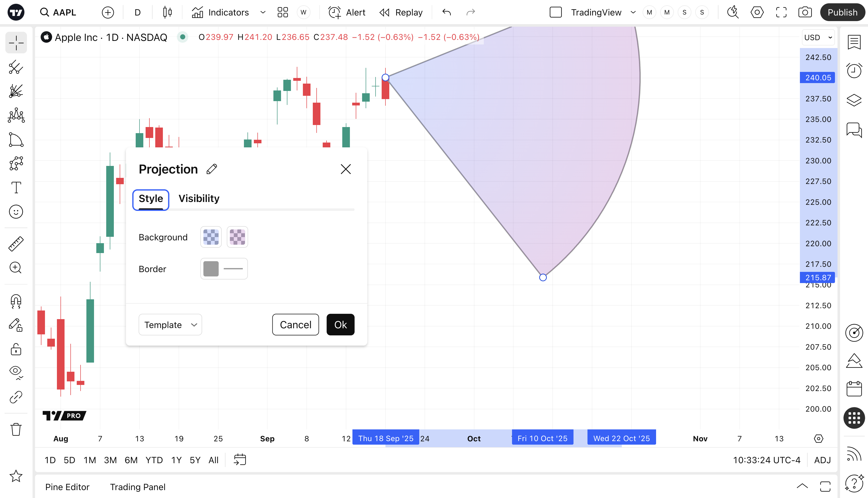
Task: Expand the Indicators favorites chevron
Action: click(263, 13)
